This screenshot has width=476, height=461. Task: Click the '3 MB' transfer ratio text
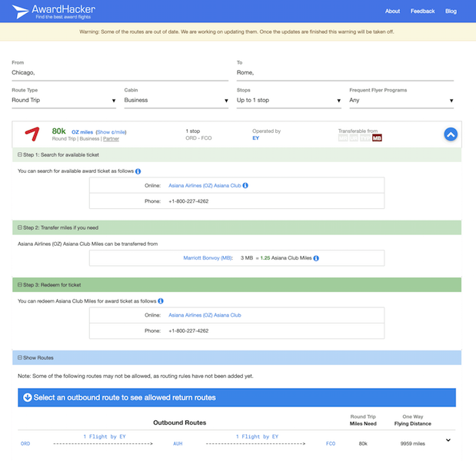click(247, 258)
